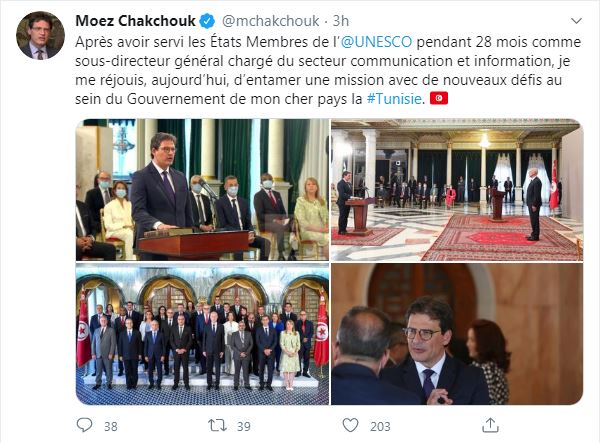
Task: Open Moez Chakchouk's profile avatar
Action: click(x=40, y=35)
